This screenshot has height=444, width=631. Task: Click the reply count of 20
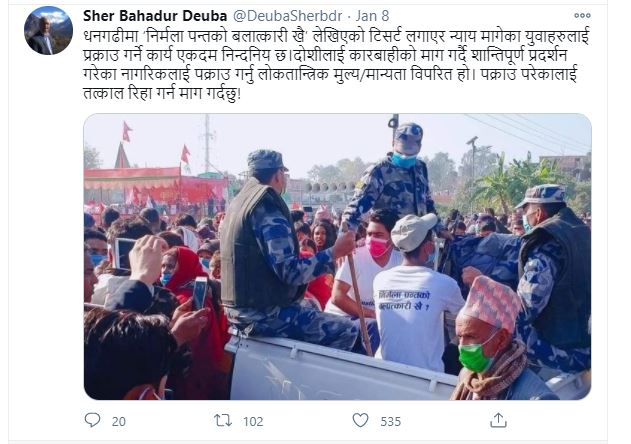pyautogui.click(x=118, y=421)
